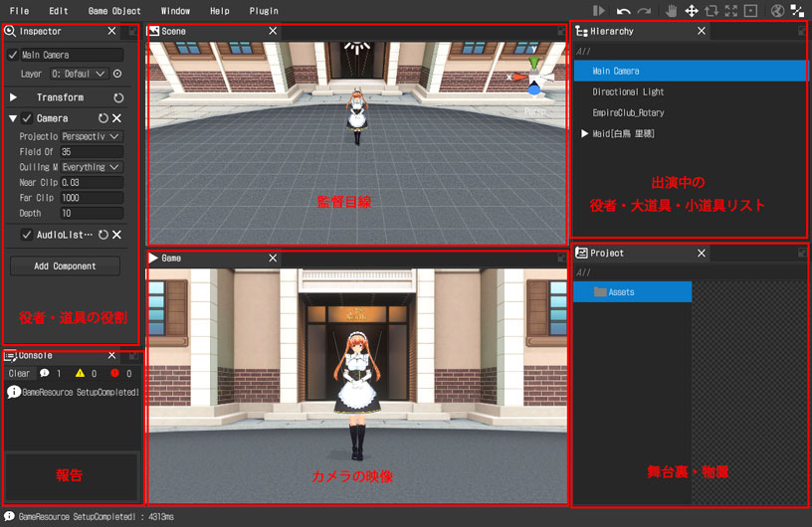
Task: Uncheck the Main Camera active checkbox
Action: click(x=13, y=55)
